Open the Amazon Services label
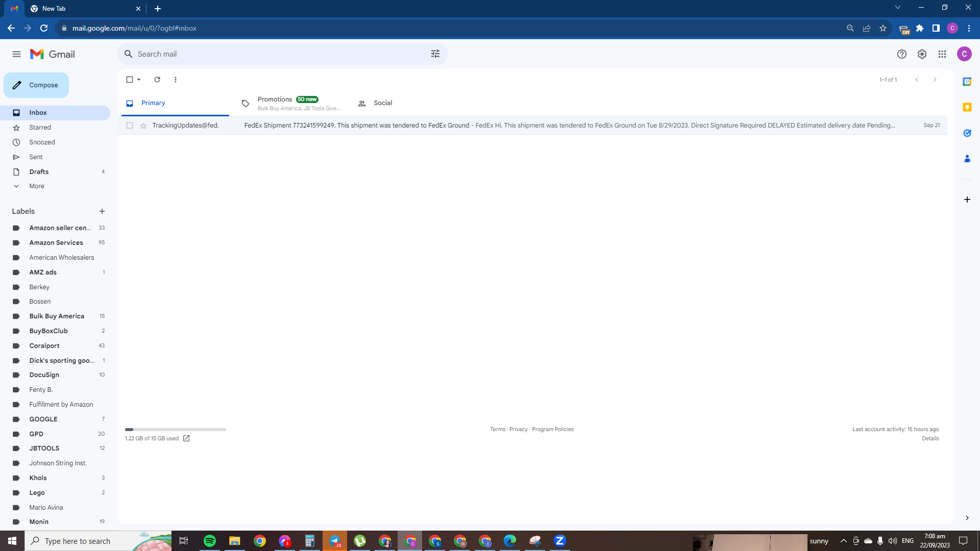Image resolution: width=980 pixels, height=551 pixels. (x=55, y=243)
